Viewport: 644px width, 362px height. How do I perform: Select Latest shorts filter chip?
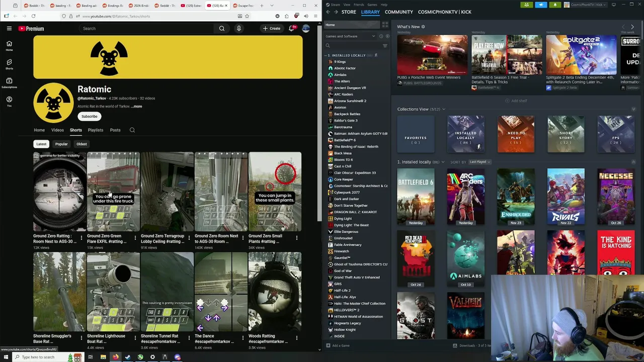pos(41,144)
